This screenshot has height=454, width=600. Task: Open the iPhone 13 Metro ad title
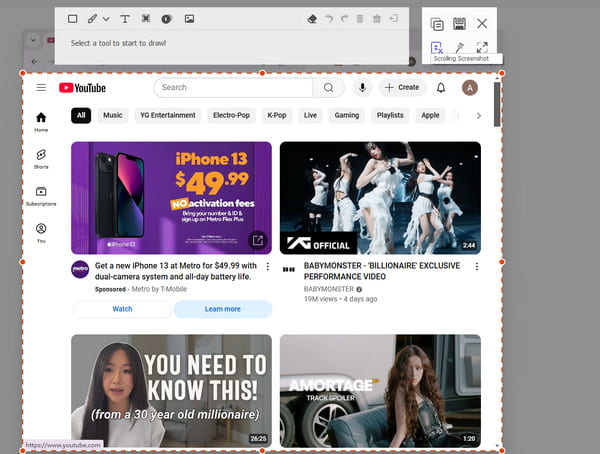point(176,271)
